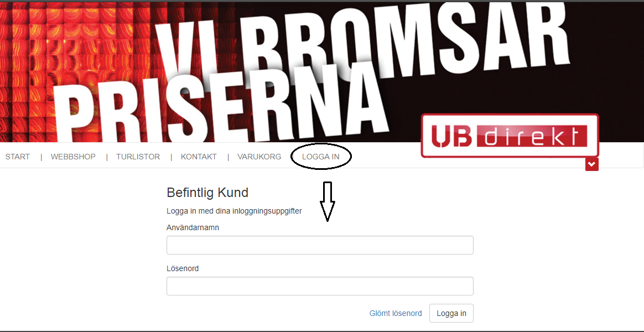This screenshot has width=644, height=332.
Task: Select KONTAKT in the navigation bar
Action: (199, 157)
